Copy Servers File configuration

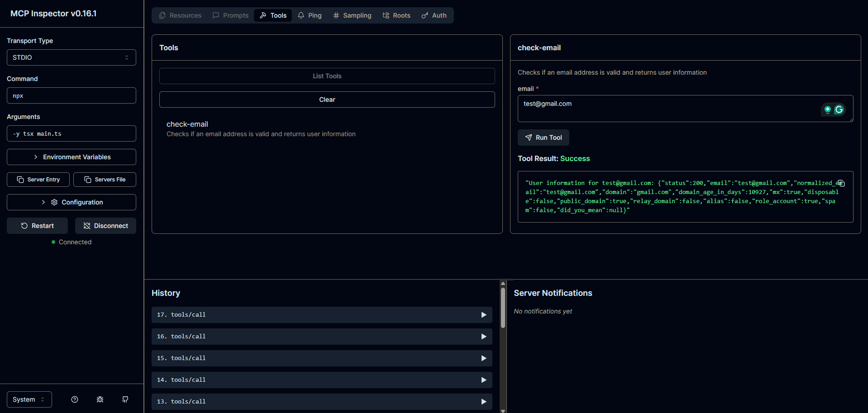[105, 180]
